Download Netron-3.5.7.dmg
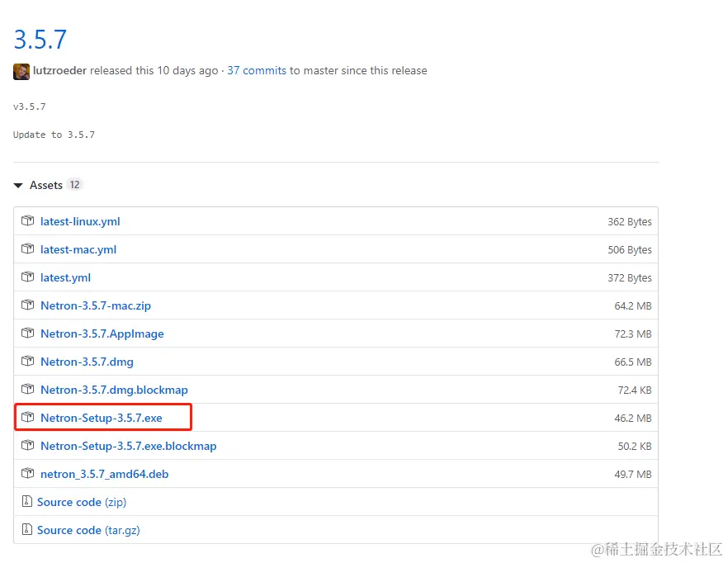The width and height of the screenshot is (728, 563). tap(87, 362)
